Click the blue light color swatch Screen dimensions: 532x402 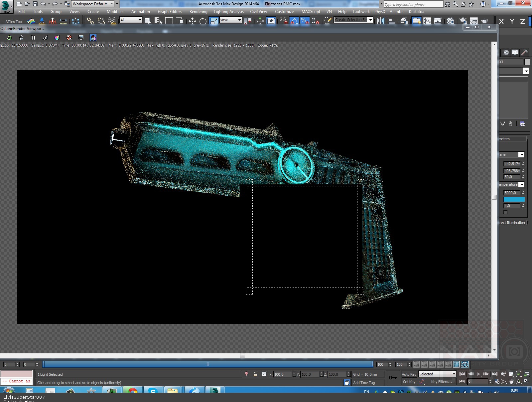514,199
